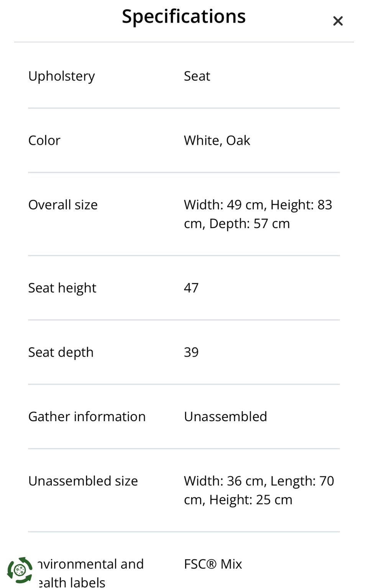Select the Upholstery label
The width and height of the screenshot is (368, 588).
click(61, 76)
